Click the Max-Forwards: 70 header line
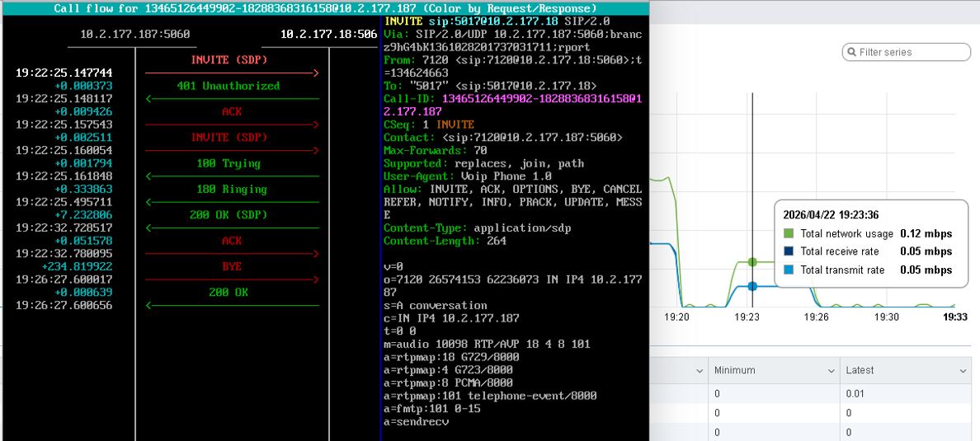The image size is (980, 441). click(435, 151)
